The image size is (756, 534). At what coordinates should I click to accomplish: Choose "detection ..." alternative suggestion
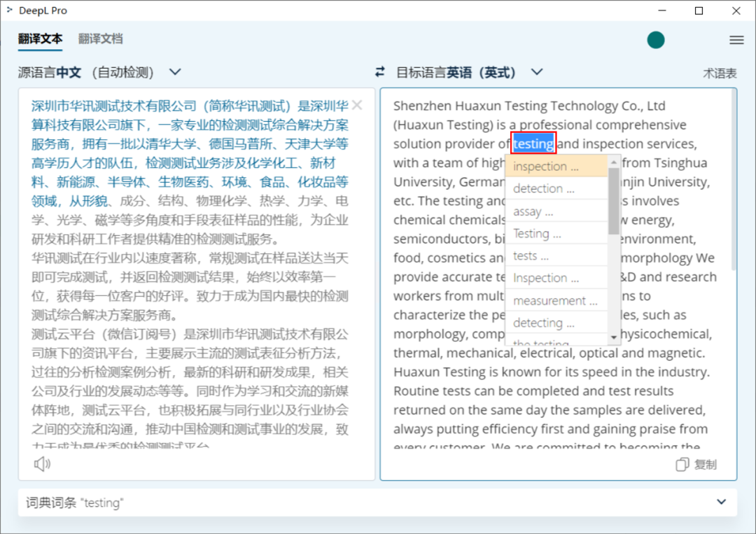click(556, 188)
